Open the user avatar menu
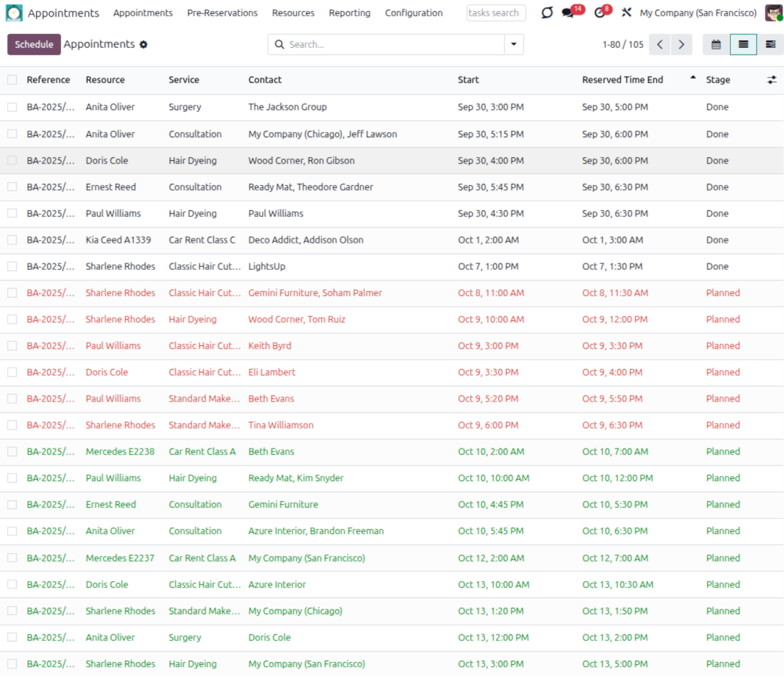Viewport: 784px width, 676px height. coord(773,13)
